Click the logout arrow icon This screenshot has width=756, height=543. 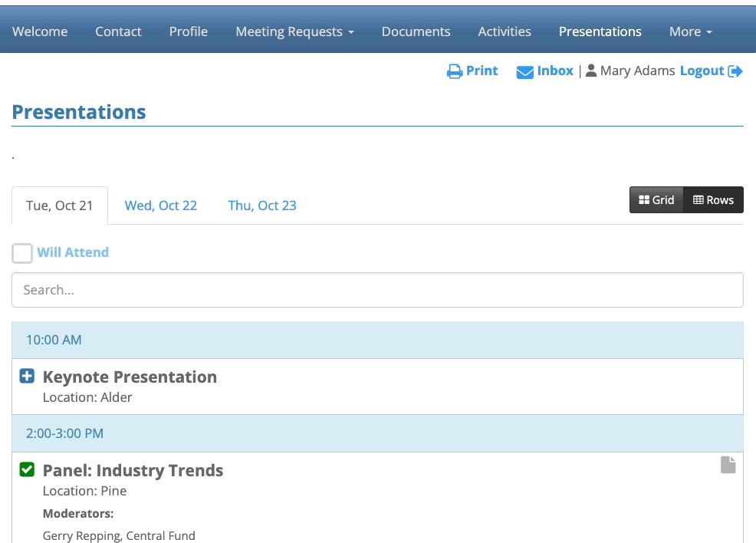(x=735, y=71)
